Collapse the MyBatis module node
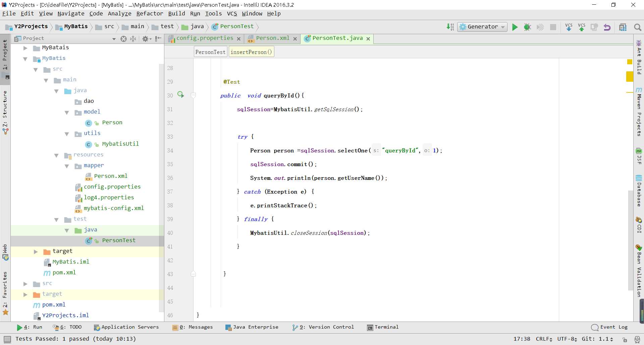This screenshot has width=644, height=345. coord(25,59)
